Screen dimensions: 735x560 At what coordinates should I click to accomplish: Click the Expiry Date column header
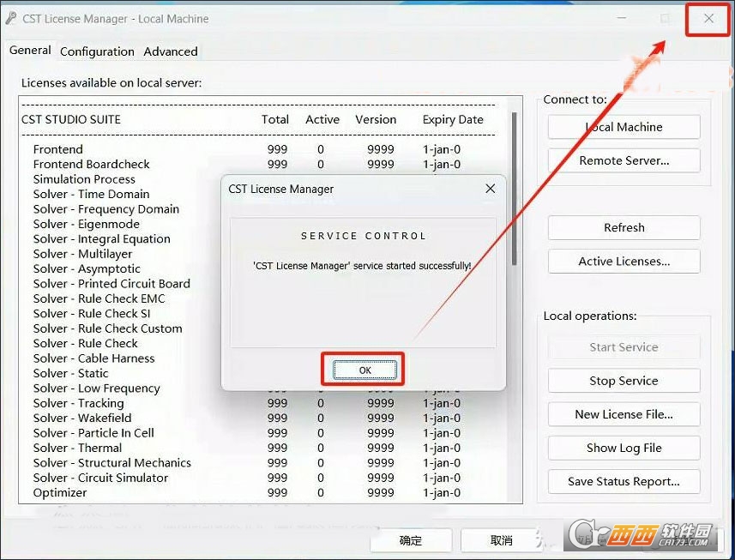click(x=453, y=120)
